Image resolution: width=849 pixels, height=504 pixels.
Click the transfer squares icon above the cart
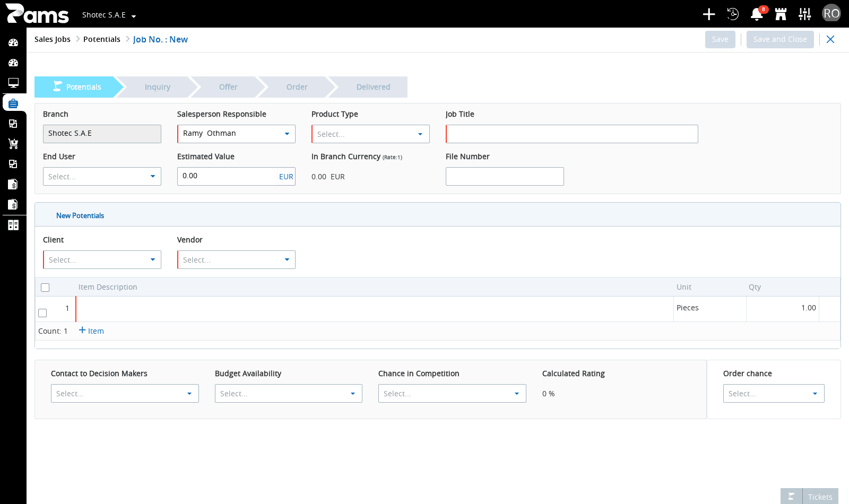point(13,124)
